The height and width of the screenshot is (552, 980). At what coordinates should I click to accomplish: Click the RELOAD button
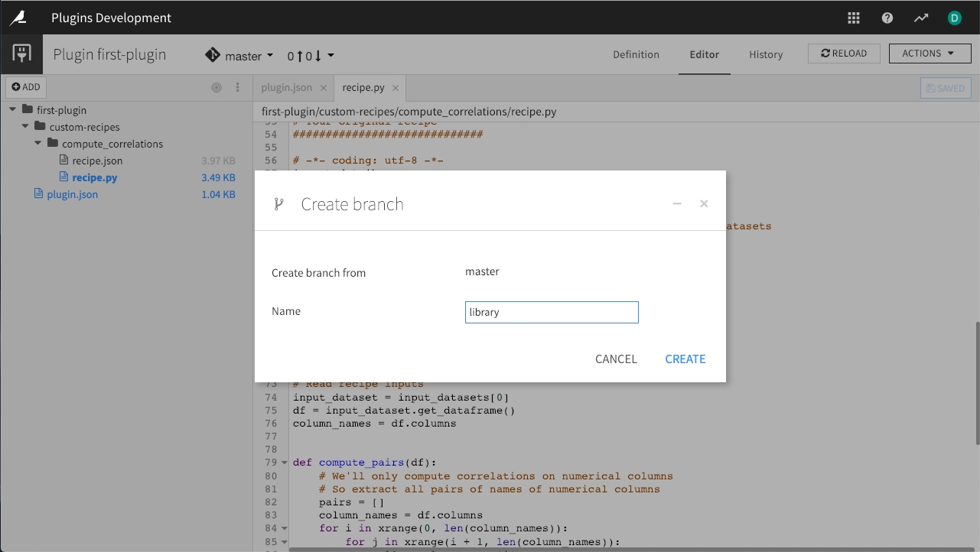pyautogui.click(x=844, y=54)
